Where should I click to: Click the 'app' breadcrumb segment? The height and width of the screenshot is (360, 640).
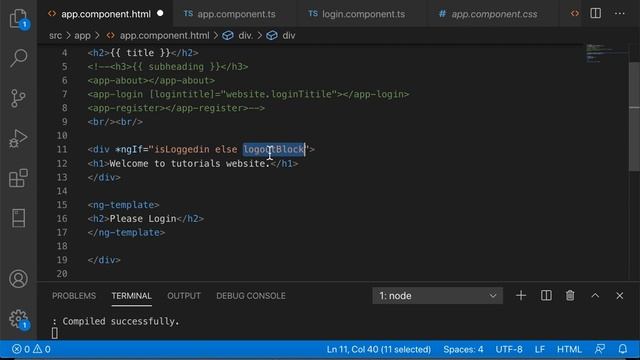click(82, 36)
